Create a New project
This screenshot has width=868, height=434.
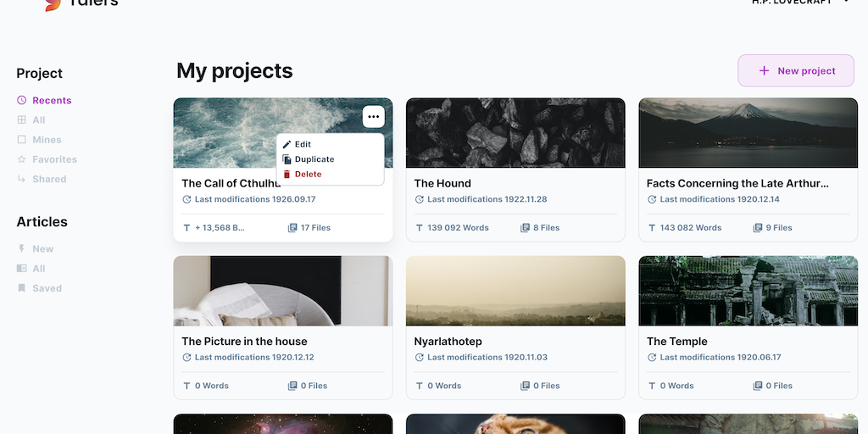(796, 71)
